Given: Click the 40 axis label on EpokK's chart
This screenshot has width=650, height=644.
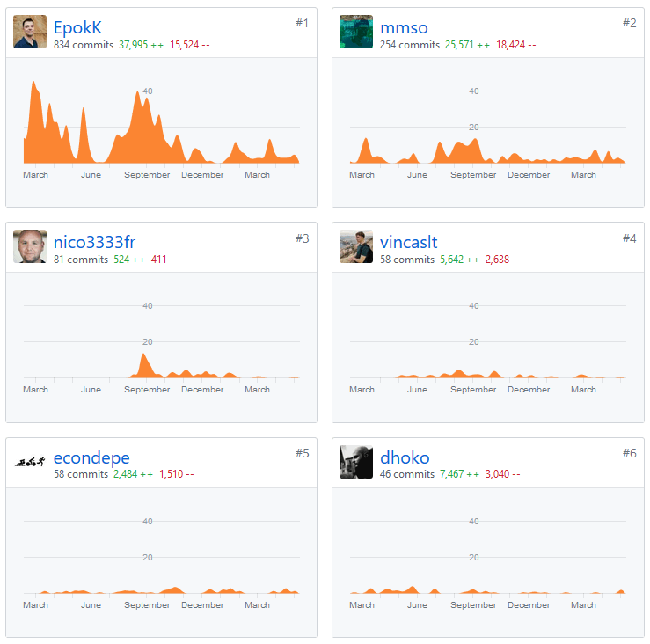Looking at the screenshot, I should click(x=148, y=91).
